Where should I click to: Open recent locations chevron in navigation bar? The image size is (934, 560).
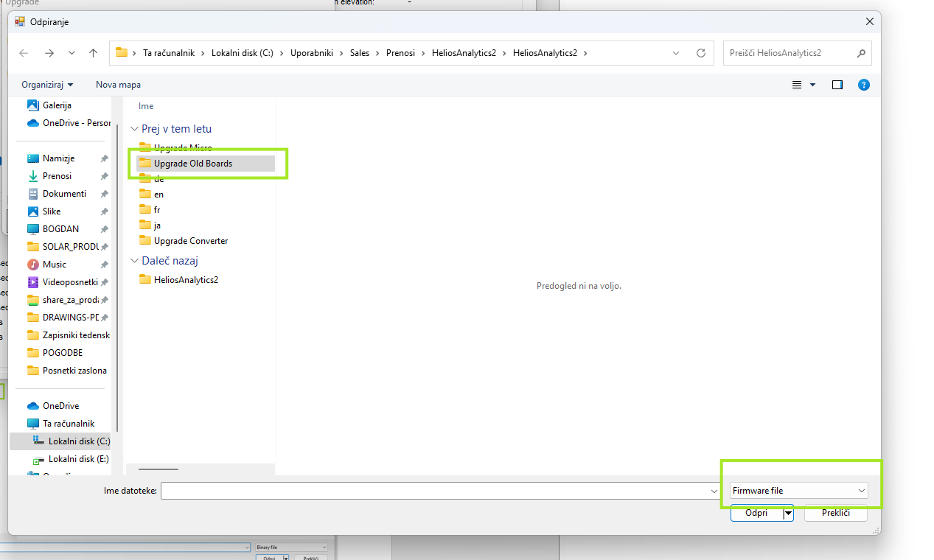72,53
